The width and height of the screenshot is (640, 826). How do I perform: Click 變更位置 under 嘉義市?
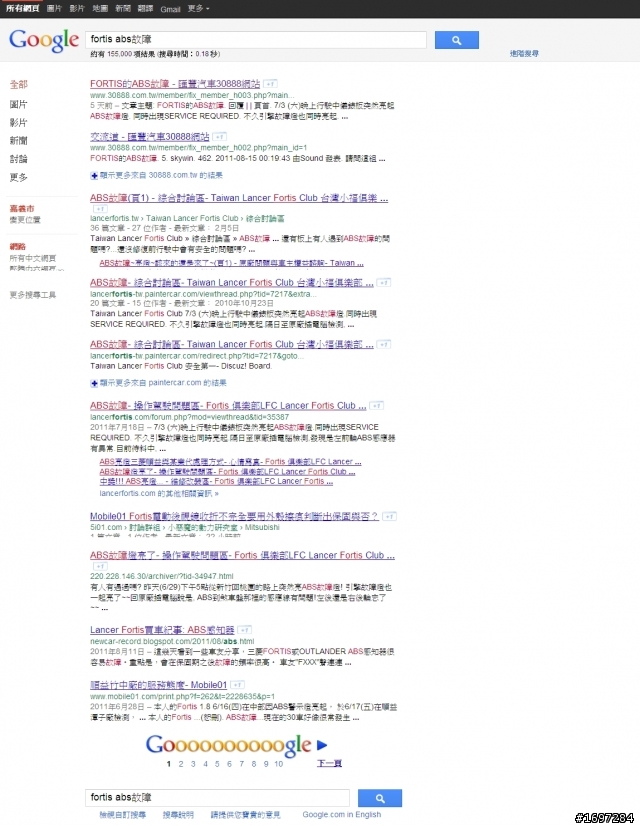tap(25, 220)
